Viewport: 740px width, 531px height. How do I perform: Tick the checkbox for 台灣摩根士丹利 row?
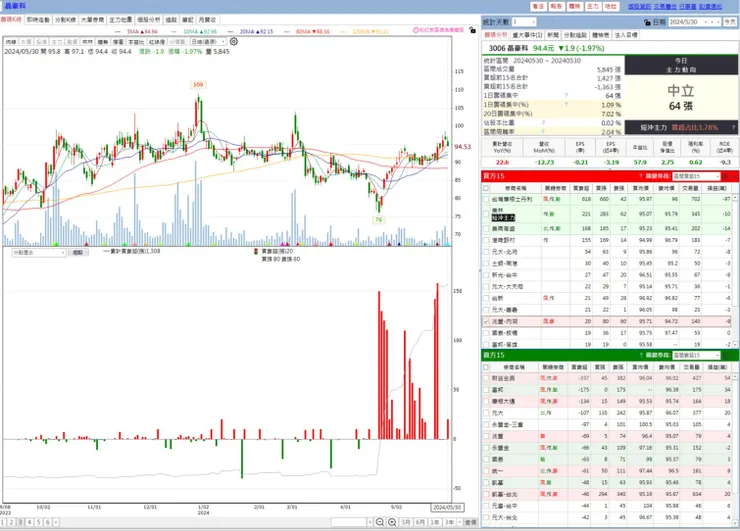[x=486, y=199]
